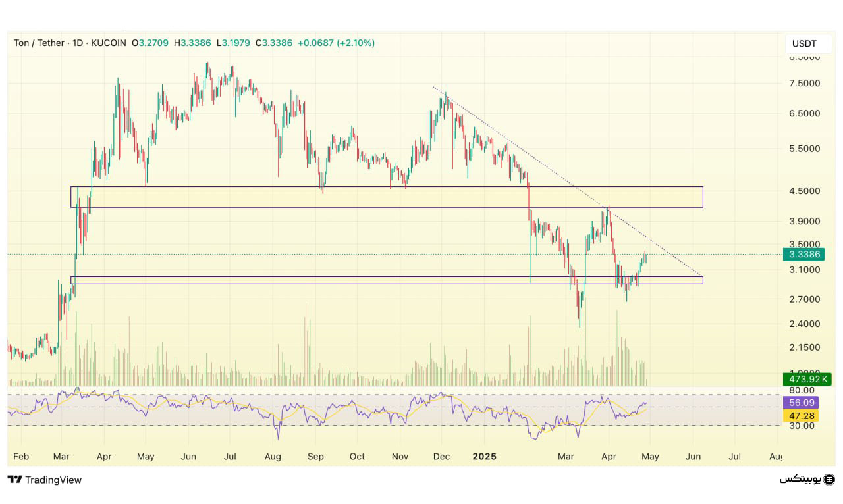Open the USDT currency dropdown
The height and width of the screenshot is (504, 843).
pyautogui.click(x=803, y=43)
